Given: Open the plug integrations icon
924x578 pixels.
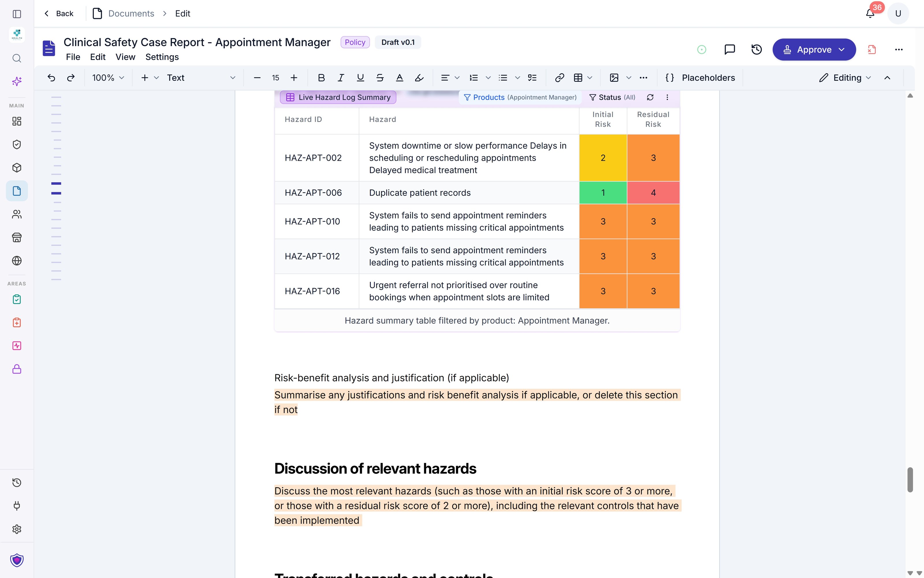Looking at the screenshot, I should coord(17,506).
